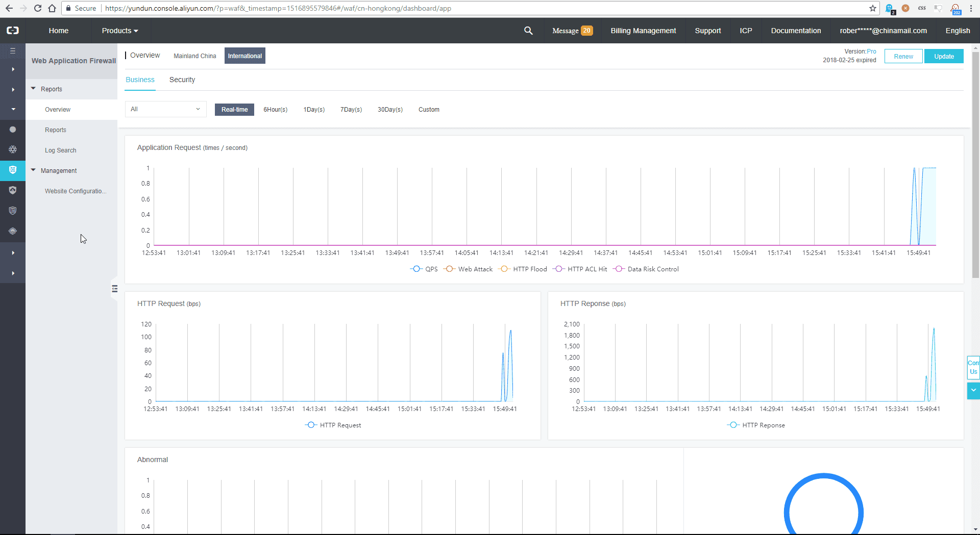
Task: Select the Mainland China region tab
Action: (194, 56)
